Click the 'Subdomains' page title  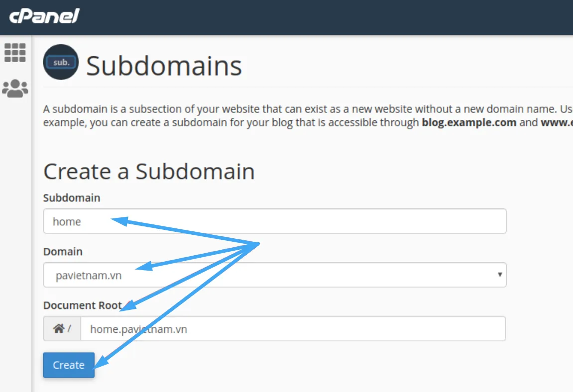coord(164,66)
